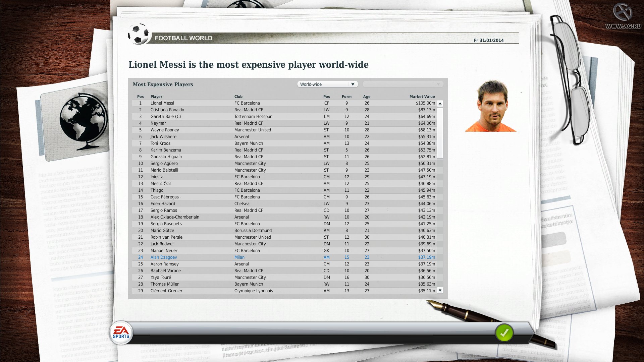Sort by the Market Value column header
Image resolution: width=644 pixels, height=362 pixels.
tap(422, 97)
